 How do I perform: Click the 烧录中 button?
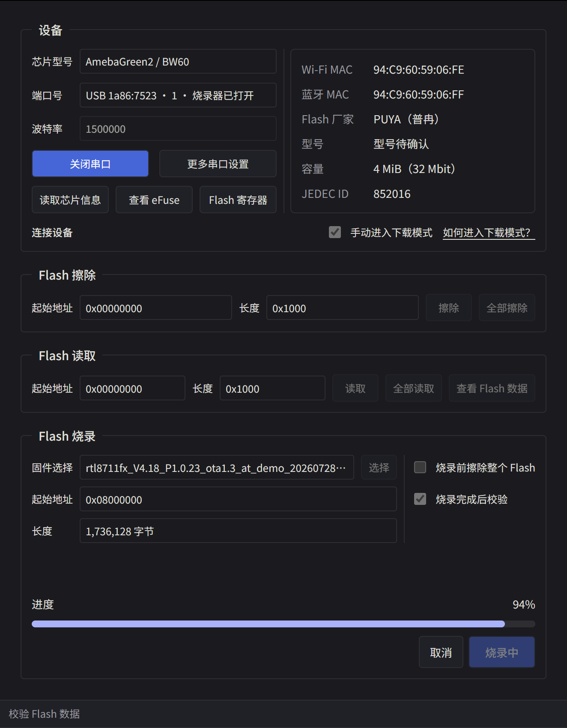click(502, 652)
